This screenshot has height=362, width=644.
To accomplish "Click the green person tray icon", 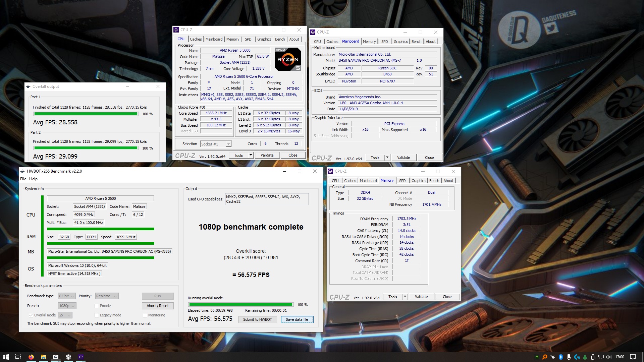I will 585,357.
